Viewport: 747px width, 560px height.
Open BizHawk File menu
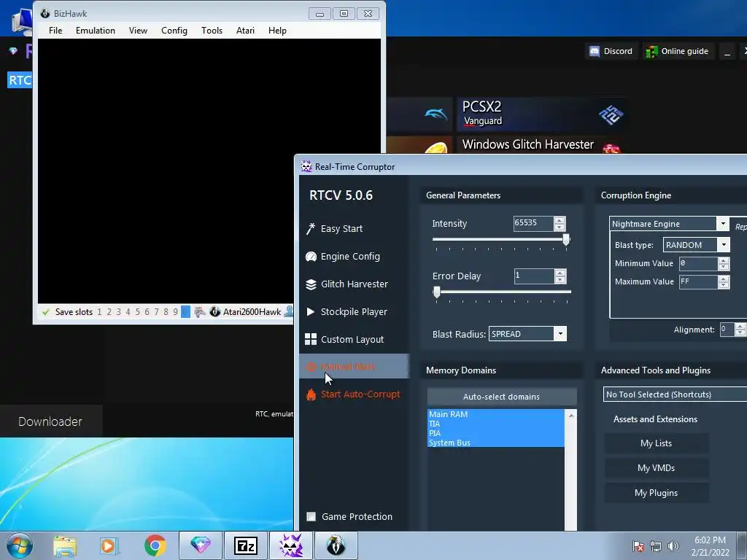pos(55,31)
